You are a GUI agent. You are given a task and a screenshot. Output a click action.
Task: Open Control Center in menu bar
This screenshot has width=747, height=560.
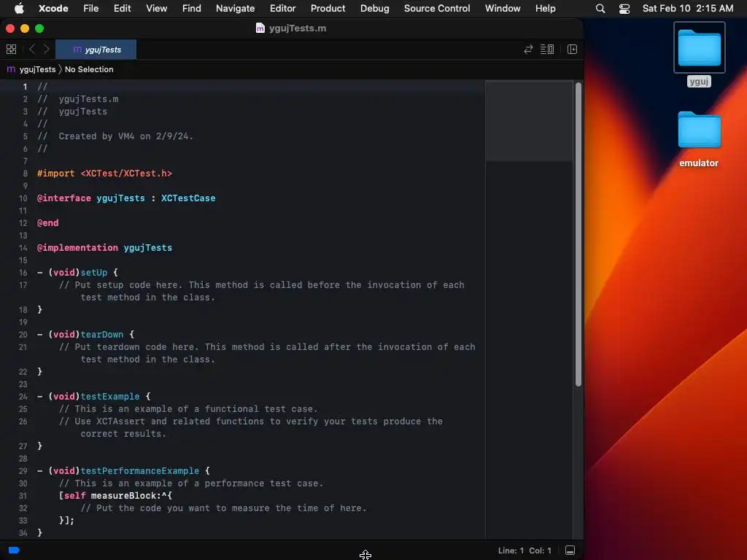click(624, 8)
